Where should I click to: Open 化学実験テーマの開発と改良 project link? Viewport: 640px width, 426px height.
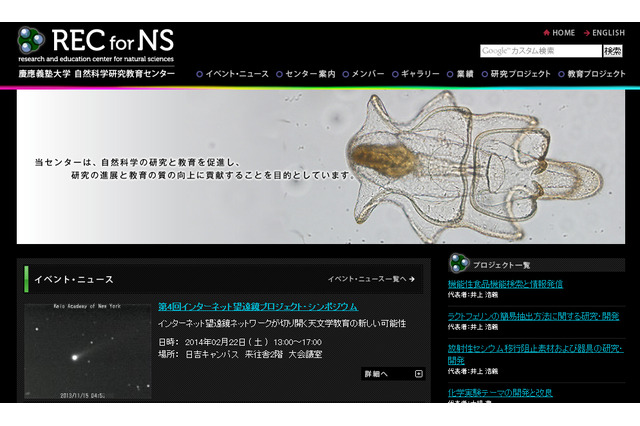(x=500, y=393)
